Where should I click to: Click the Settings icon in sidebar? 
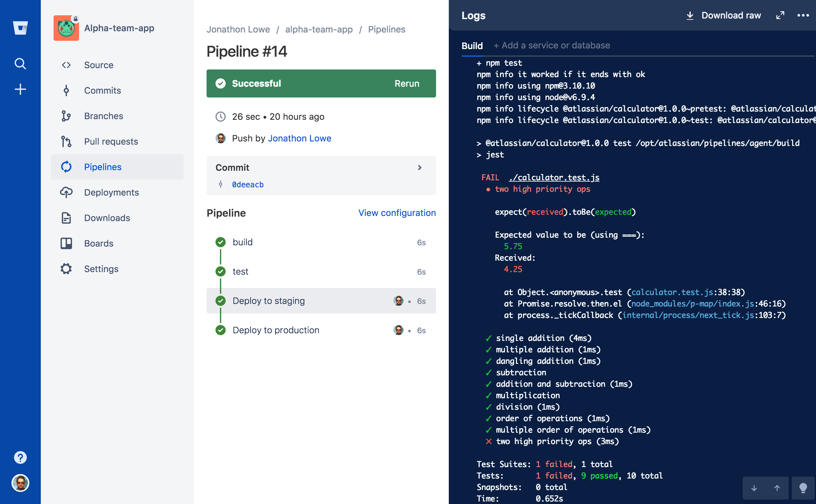(66, 268)
